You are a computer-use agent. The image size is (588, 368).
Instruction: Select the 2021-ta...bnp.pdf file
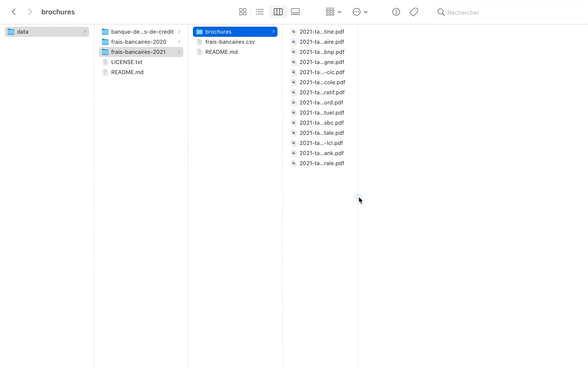pos(322,52)
